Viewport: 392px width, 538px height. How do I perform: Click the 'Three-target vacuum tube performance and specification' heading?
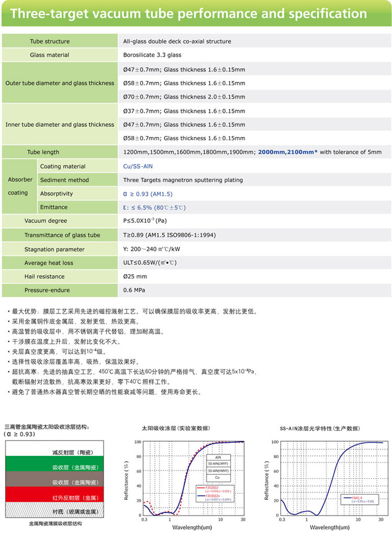click(x=188, y=14)
